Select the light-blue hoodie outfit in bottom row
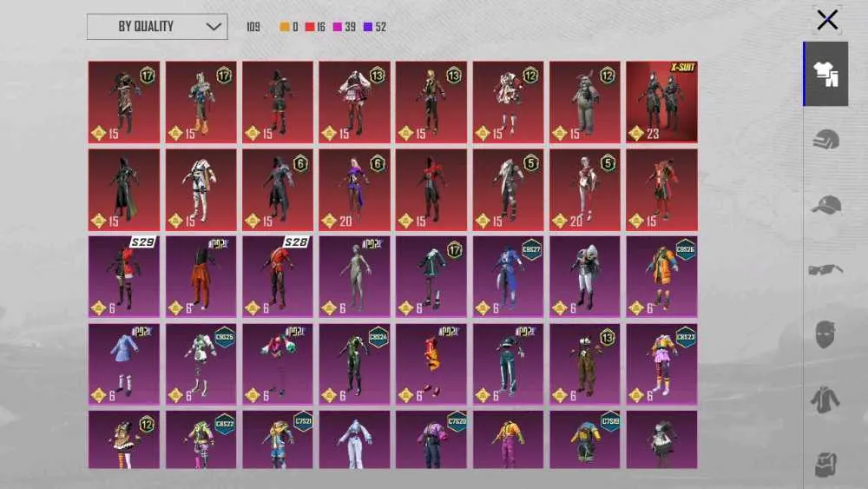This screenshot has width=868, height=489. (354, 439)
